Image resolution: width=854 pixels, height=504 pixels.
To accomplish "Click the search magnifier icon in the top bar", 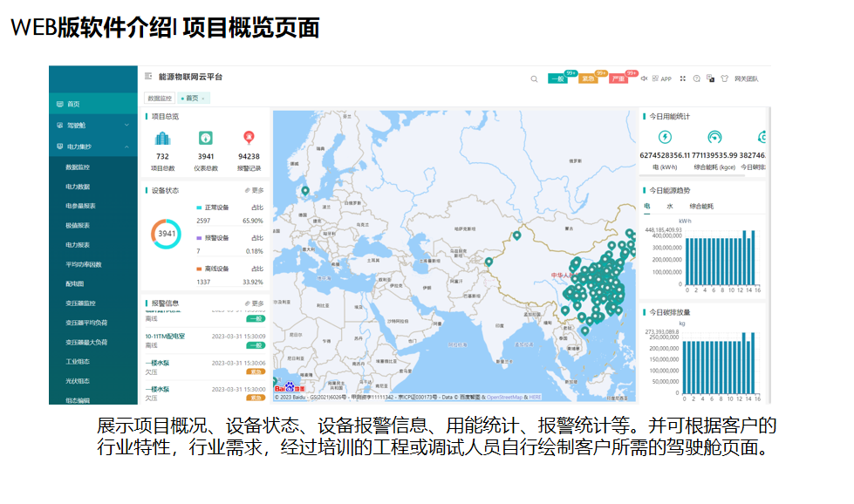I will click(x=534, y=78).
